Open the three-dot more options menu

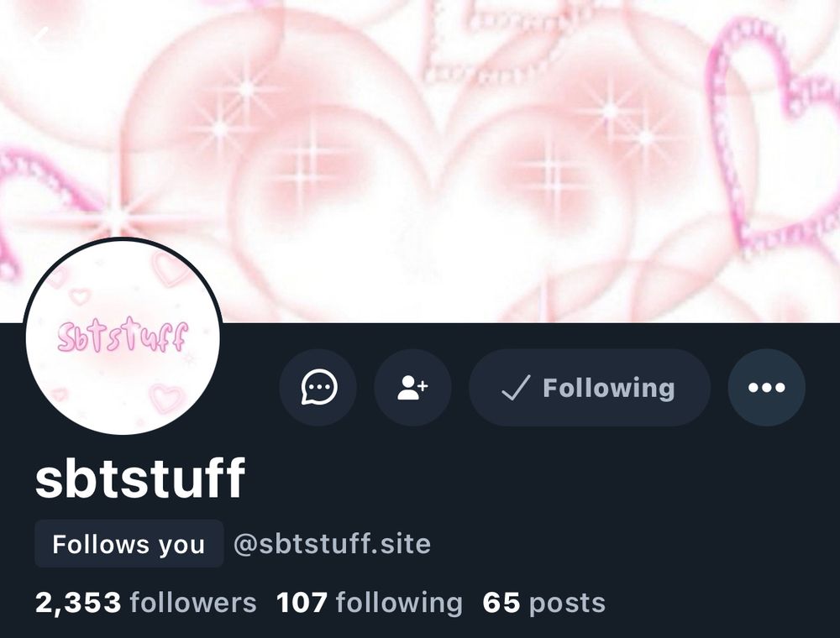(x=766, y=387)
